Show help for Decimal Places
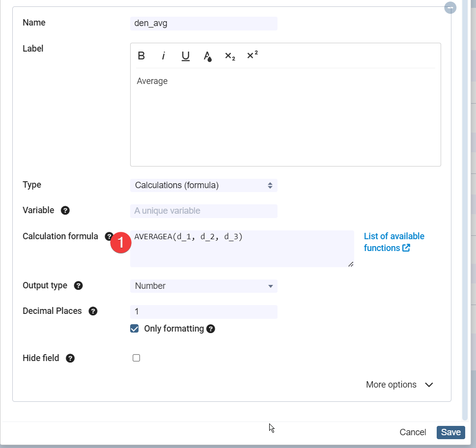 pos(93,311)
